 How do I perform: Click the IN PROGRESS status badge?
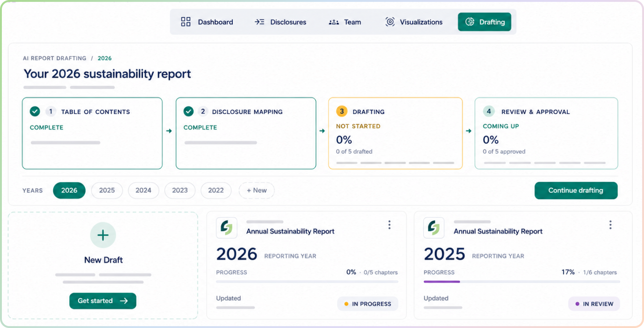368,304
